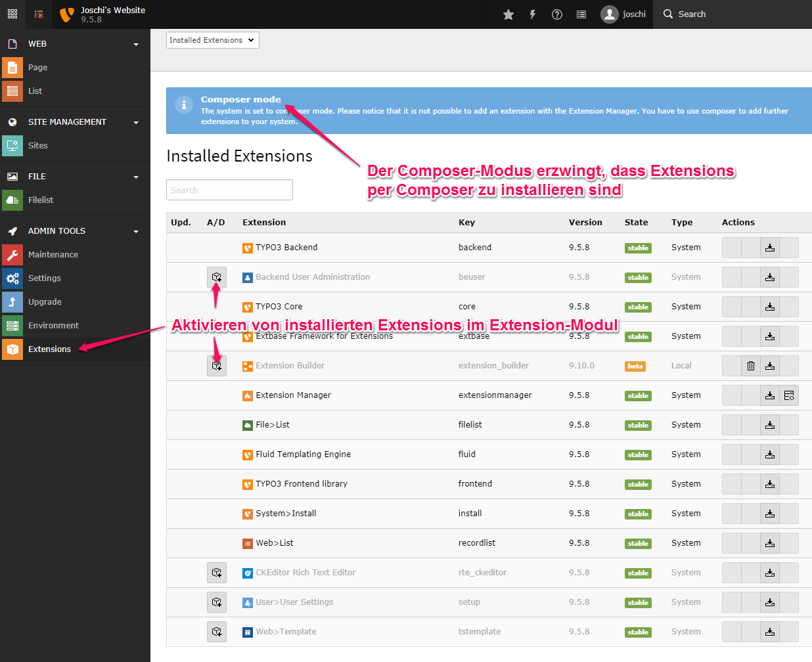
Task: Activate the Extension Builder extension
Action: [217, 365]
